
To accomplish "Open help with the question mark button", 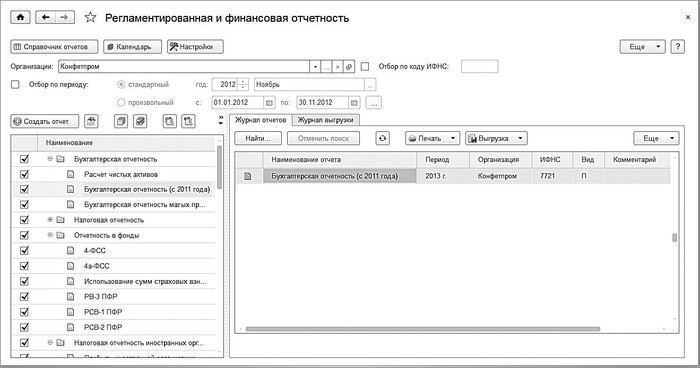I will tap(678, 46).
